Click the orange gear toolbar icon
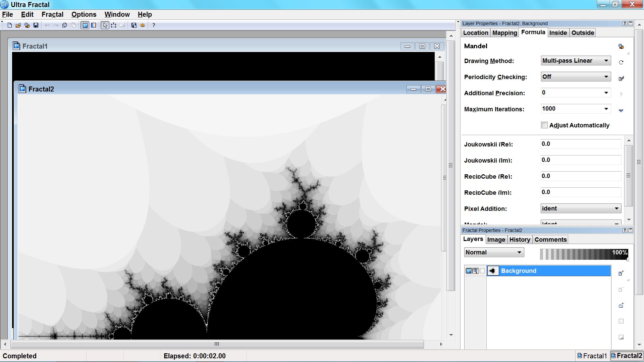The height and width of the screenshot is (362, 644). (143, 25)
